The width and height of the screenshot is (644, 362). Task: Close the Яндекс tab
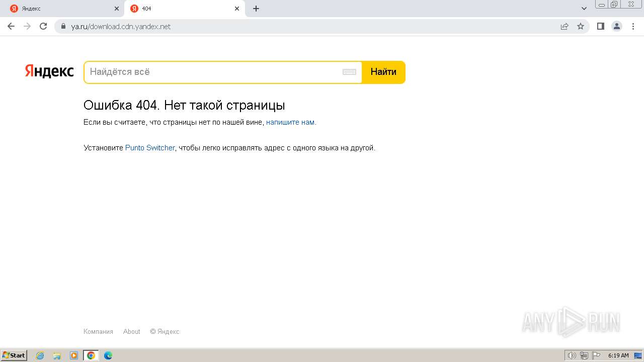pyautogui.click(x=117, y=9)
